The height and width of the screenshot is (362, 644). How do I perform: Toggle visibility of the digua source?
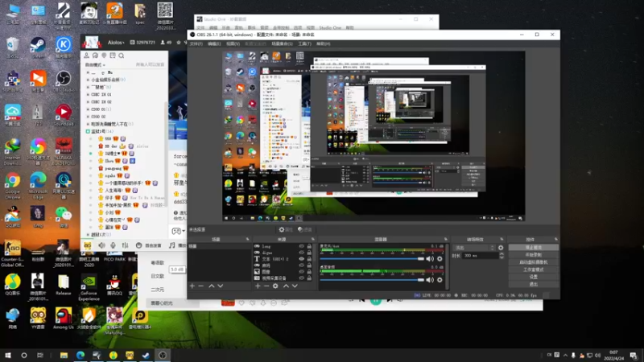click(x=301, y=253)
